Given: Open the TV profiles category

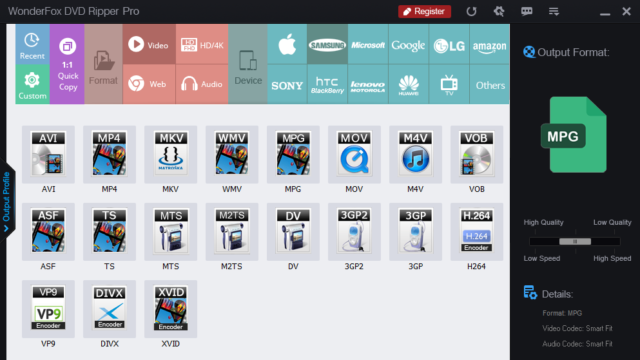Looking at the screenshot, I should 449,84.
